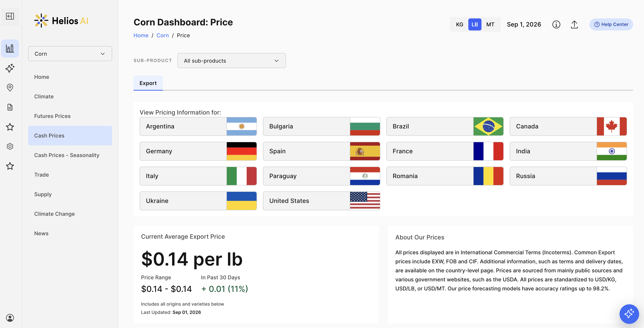Switch units to MT
Screen dimensions: 644x328
click(x=490, y=24)
